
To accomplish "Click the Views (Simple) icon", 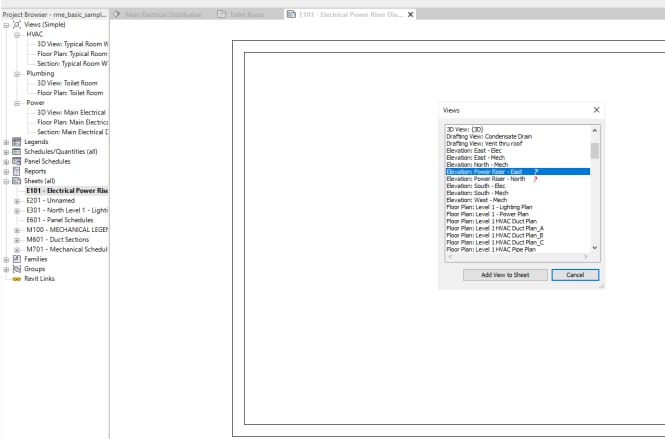I will pyautogui.click(x=16, y=24).
